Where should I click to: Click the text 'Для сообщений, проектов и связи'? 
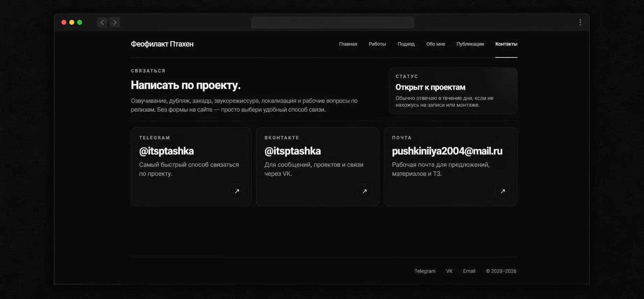click(x=314, y=165)
